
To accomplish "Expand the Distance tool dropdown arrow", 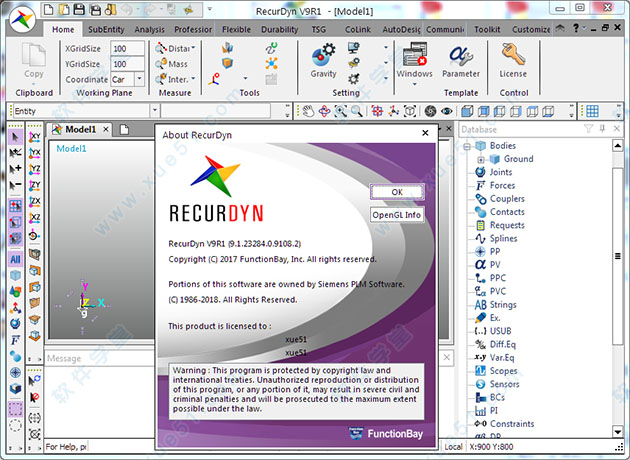I will click(193, 48).
